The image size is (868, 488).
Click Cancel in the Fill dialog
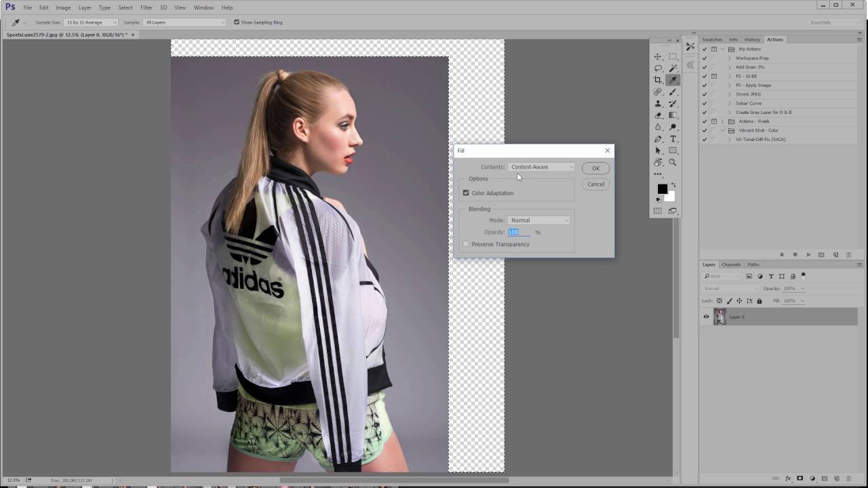click(595, 184)
